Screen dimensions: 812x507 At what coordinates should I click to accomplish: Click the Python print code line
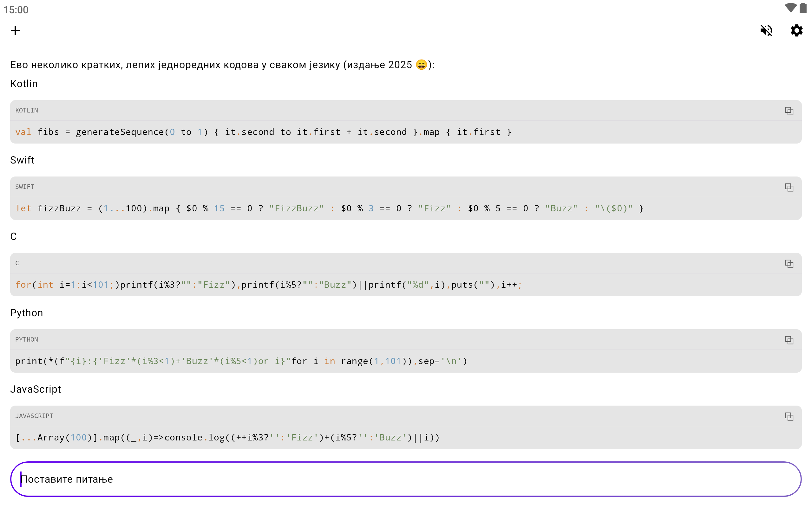coord(241,362)
